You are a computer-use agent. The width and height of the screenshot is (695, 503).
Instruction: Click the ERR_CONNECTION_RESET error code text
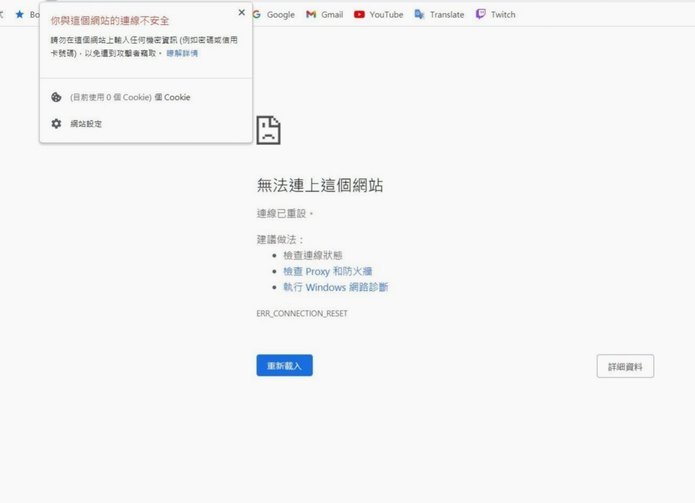302,313
